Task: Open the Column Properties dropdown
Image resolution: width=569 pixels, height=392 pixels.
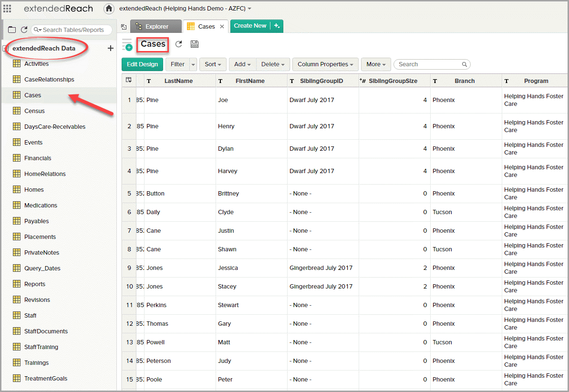Action: coord(325,64)
